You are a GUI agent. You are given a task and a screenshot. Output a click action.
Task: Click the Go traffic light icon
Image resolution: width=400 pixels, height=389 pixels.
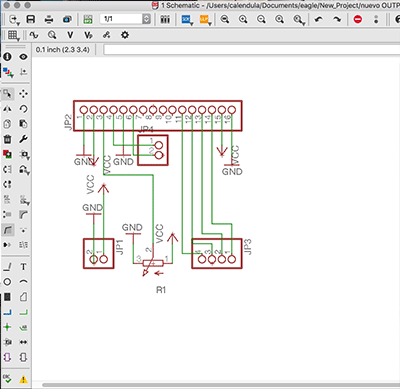[x=376, y=19]
